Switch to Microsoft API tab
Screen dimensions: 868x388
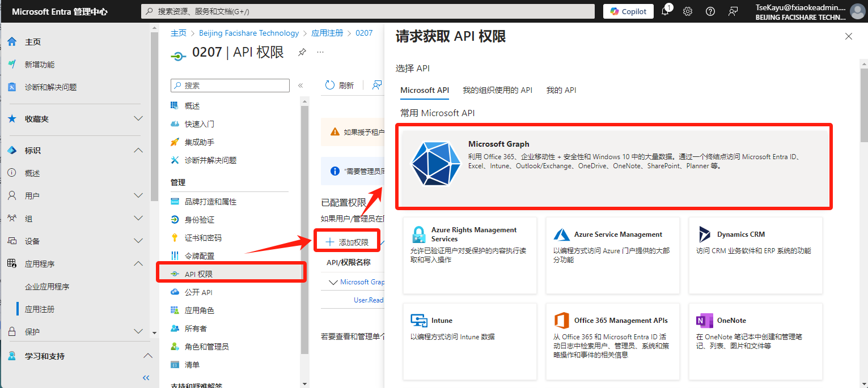pos(425,90)
